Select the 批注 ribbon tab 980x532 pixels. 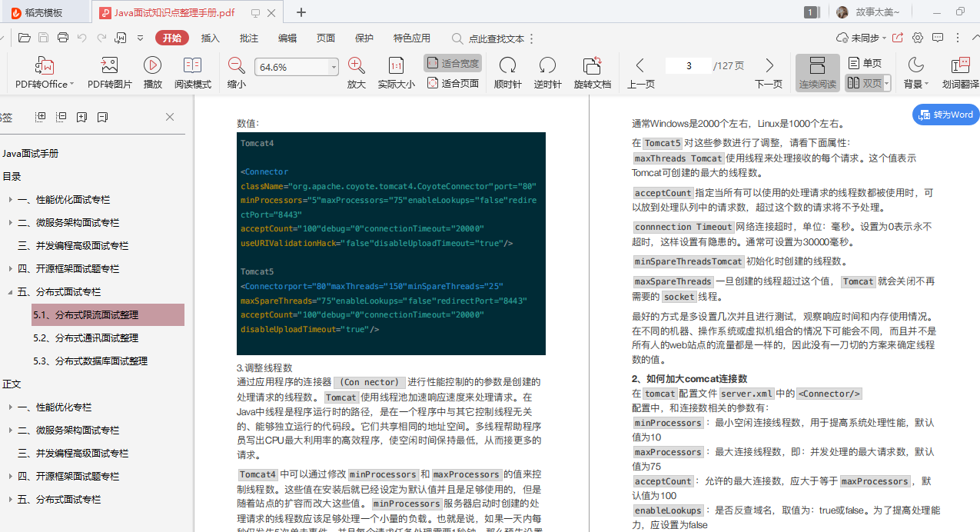[x=249, y=38]
